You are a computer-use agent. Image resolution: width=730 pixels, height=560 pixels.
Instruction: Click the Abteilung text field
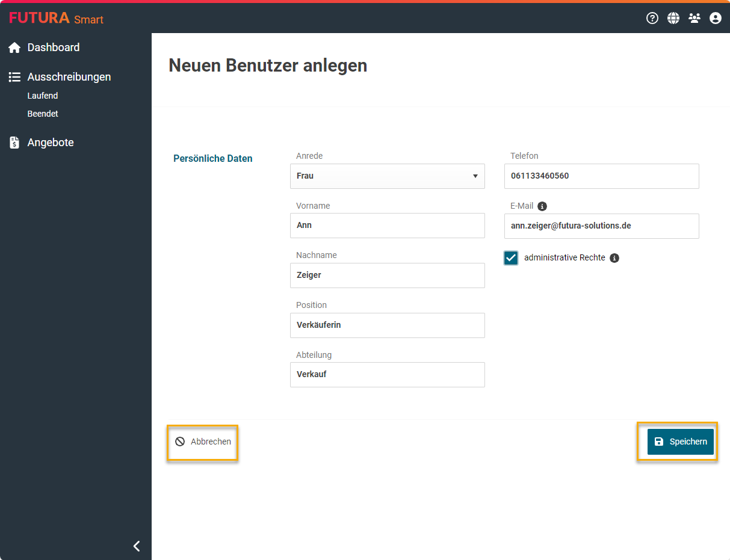(x=387, y=375)
